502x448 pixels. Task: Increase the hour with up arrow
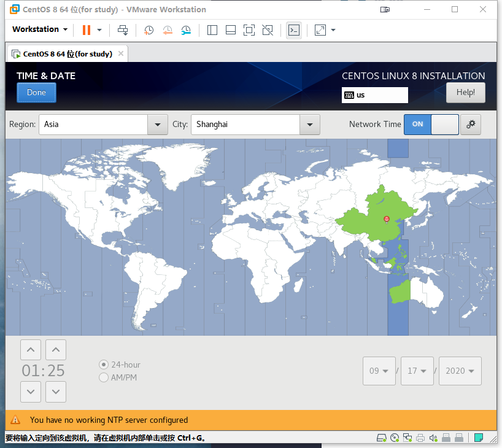[x=31, y=350]
